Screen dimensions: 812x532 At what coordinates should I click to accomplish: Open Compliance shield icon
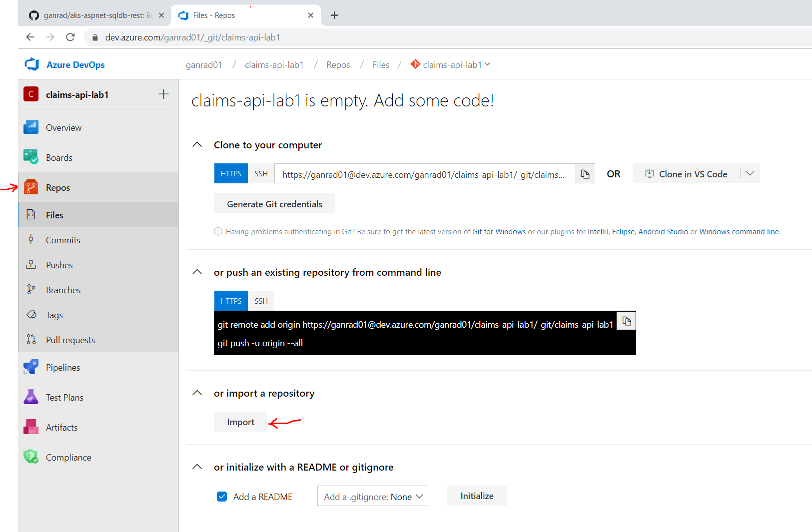tap(31, 457)
